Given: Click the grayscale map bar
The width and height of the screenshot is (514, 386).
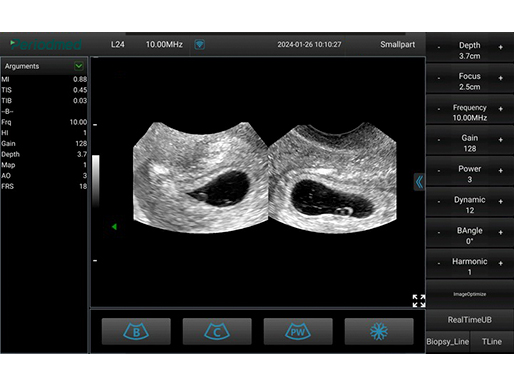Looking at the screenshot, I should coord(96,181).
